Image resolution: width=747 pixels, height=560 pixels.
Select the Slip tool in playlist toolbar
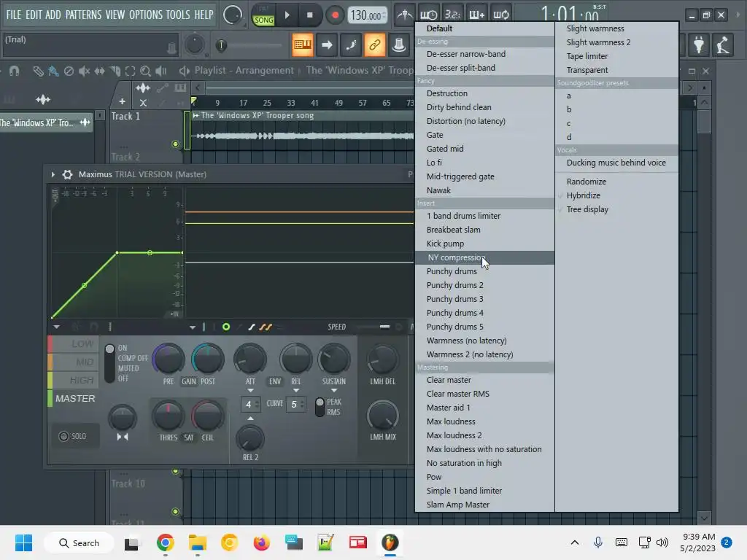(99, 71)
